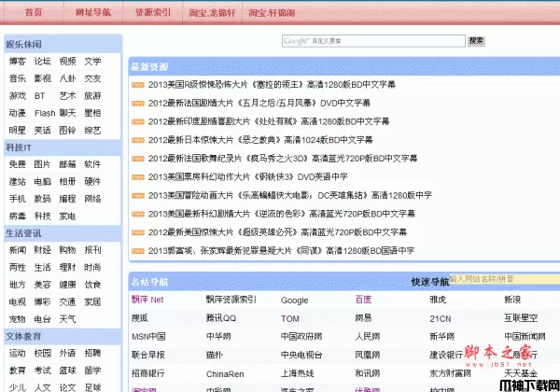Open the 理财 category link

(x=67, y=268)
